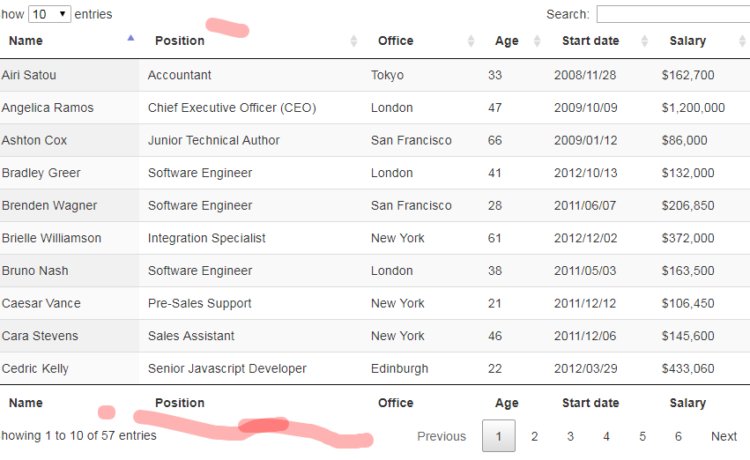This screenshot has height=460, width=750.
Task: Sort by the Age column header
Action: point(507,41)
